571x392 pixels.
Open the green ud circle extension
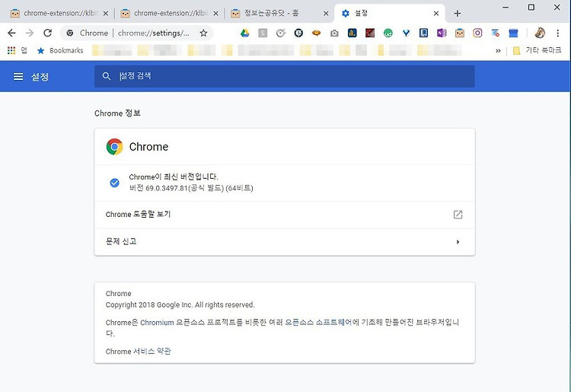[x=388, y=33]
